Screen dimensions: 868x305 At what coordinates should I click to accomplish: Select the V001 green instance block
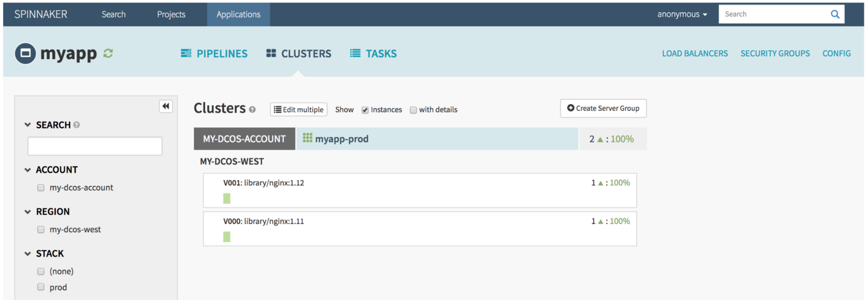tap(227, 198)
